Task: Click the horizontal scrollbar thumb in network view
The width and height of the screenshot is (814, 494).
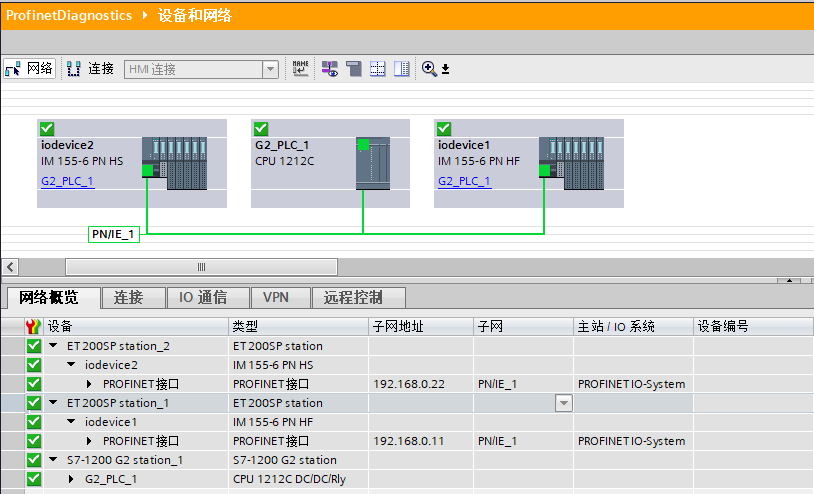Action: pyautogui.click(x=200, y=267)
